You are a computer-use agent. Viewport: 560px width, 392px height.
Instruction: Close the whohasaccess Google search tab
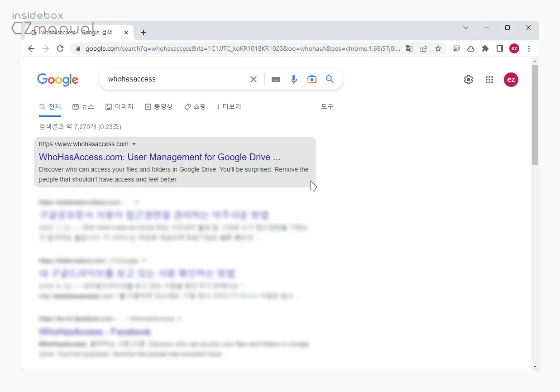tap(126, 33)
